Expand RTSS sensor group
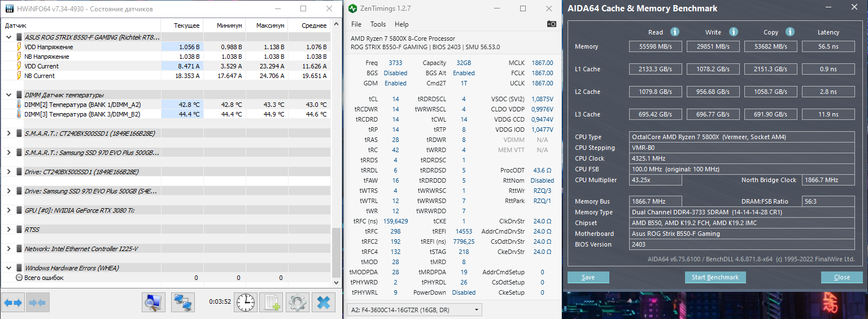The image size is (868, 319). click(x=8, y=230)
